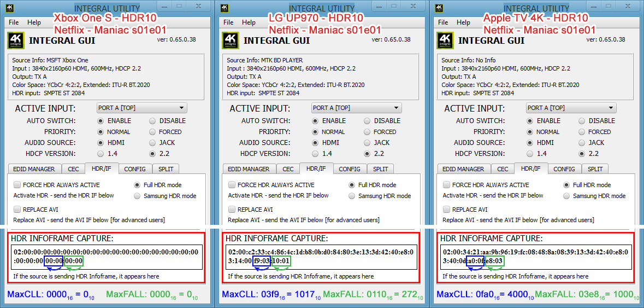Open the CONFIG tab in LG UP970 window
644x308 pixels.
tap(350, 169)
